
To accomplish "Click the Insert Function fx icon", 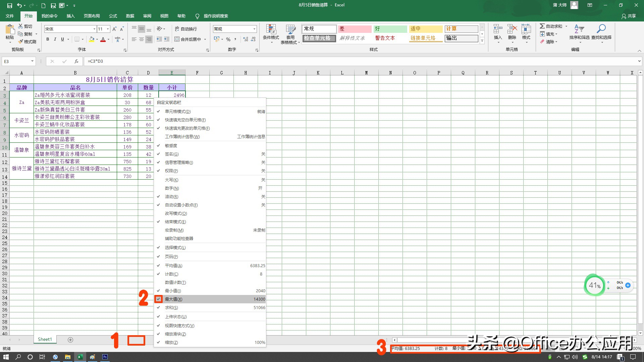I will coord(76,61).
